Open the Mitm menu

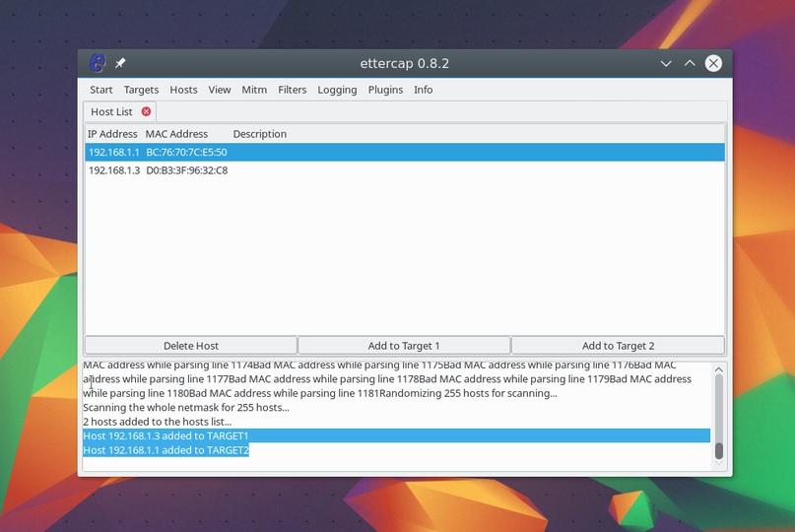(254, 90)
